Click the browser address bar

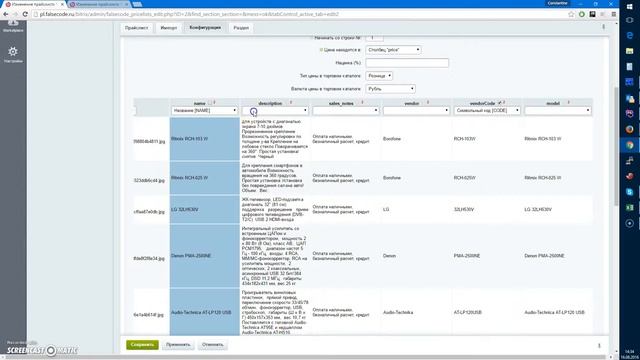pos(301,14)
